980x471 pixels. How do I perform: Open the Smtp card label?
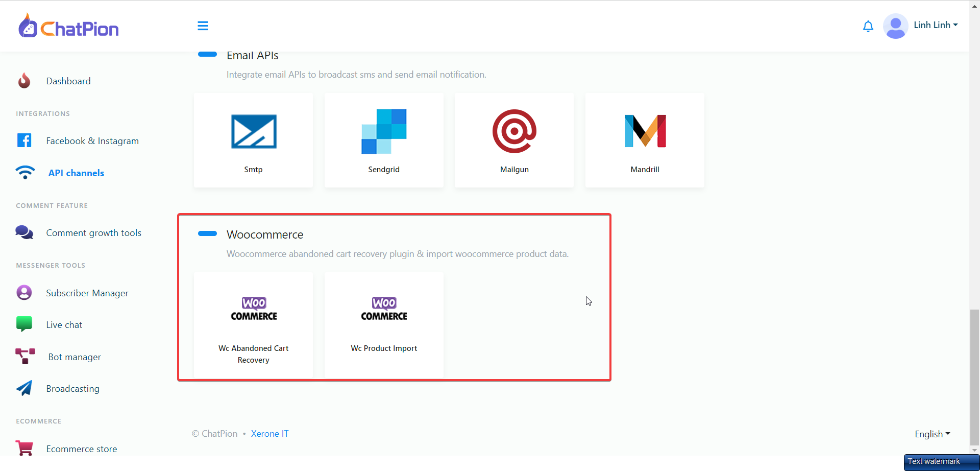[x=253, y=170]
